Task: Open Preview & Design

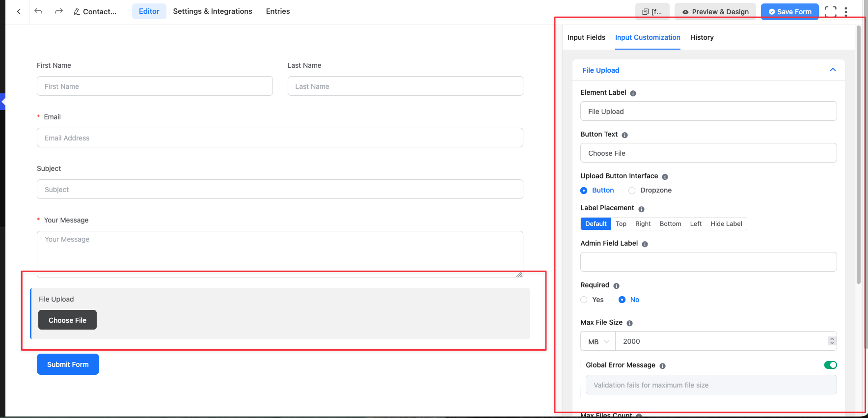Action: [715, 12]
